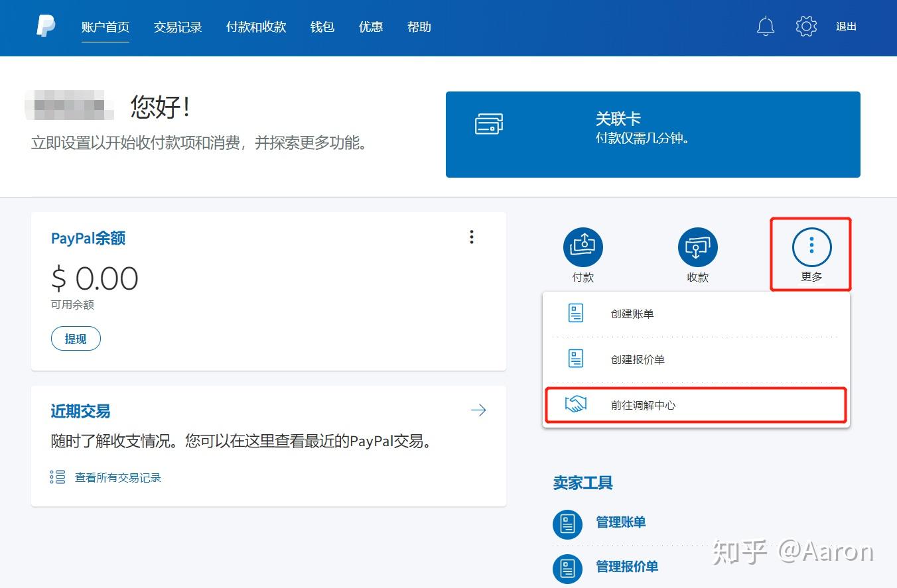Viewport: 897px width, 588px height.
Task: Open the PayPal余额 options kebab menu
Action: click(472, 237)
